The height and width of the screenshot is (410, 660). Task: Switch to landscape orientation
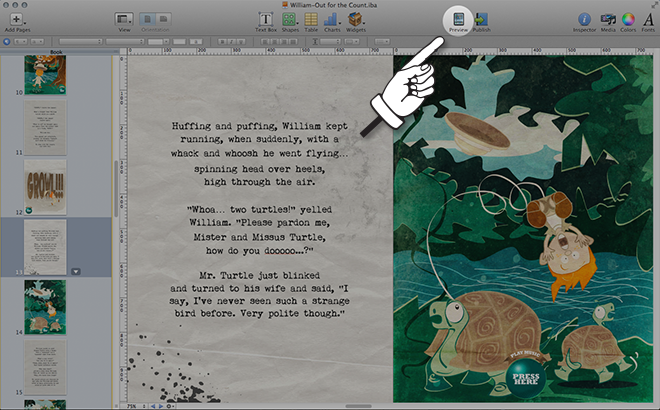point(163,19)
